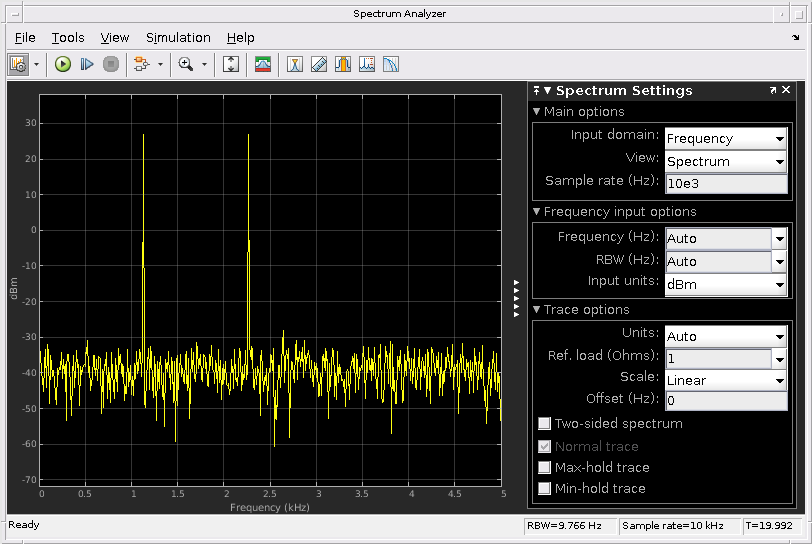Open the Tools menu
Viewport: 812px width, 544px height.
tap(68, 38)
